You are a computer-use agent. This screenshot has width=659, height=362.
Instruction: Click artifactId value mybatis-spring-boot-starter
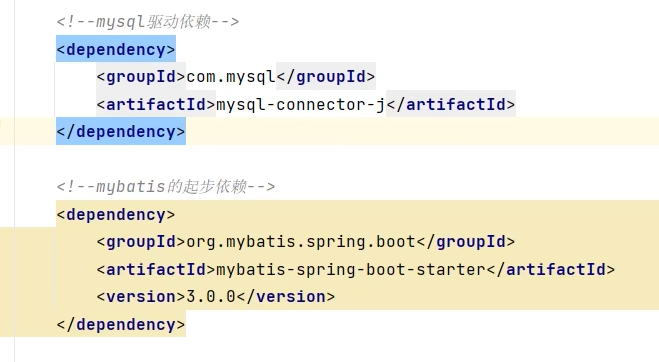(x=351, y=269)
